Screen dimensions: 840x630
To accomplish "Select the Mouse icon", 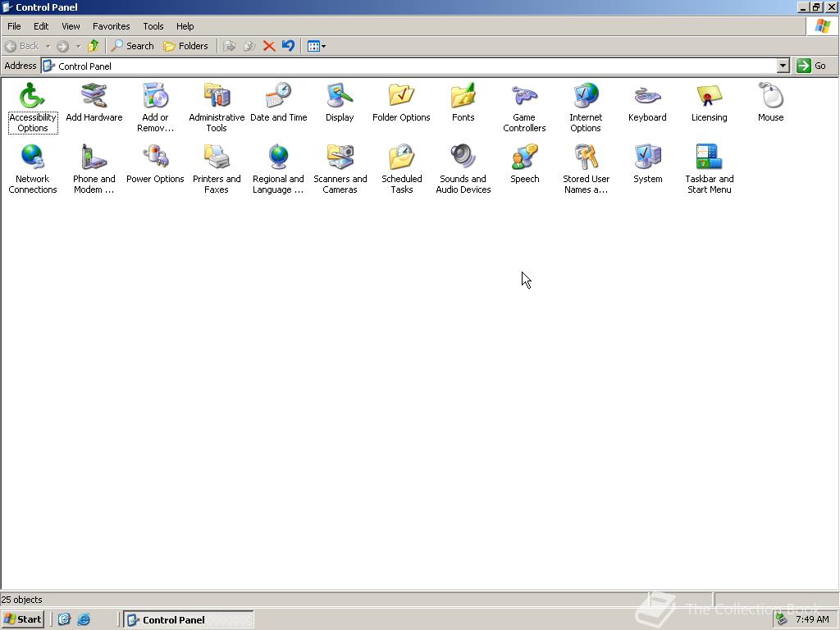I will pos(771,103).
